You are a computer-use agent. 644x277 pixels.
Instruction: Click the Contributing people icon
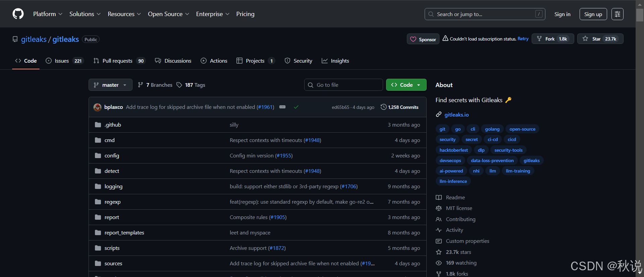click(x=438, y=219)
